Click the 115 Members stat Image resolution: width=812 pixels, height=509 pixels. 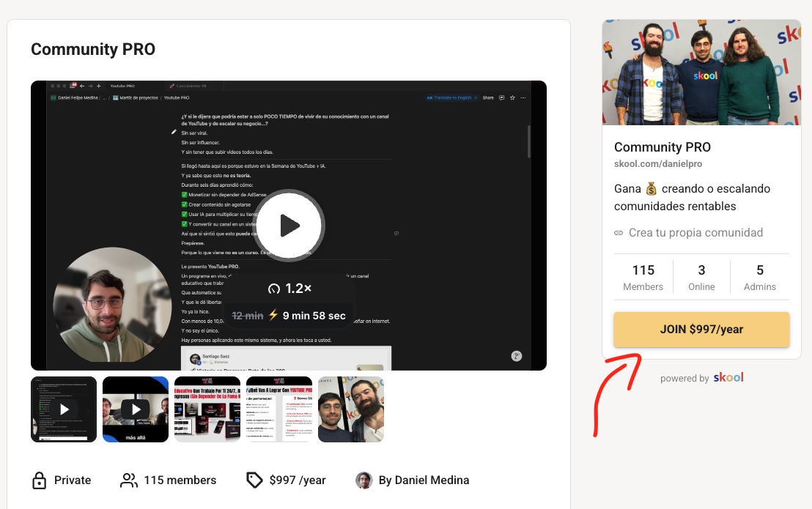pyautogui.click(x=643, y=278)
